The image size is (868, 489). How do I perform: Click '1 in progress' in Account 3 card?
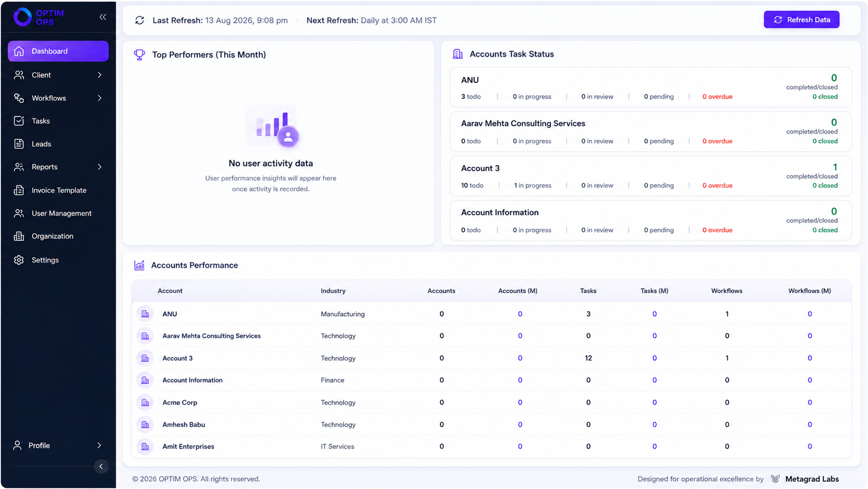point(533,186)
